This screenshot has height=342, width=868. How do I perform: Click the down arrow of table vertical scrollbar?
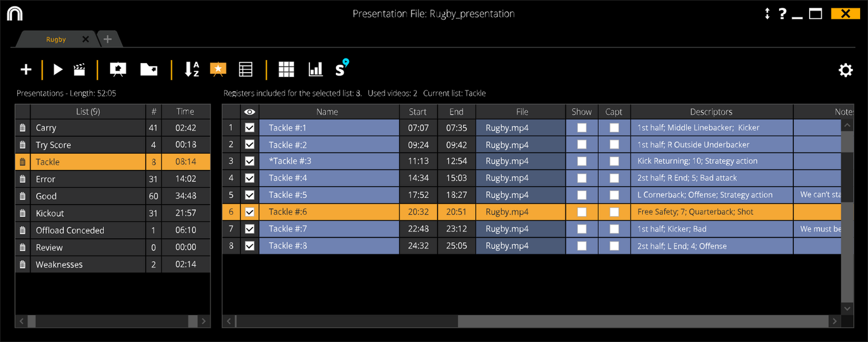pos(848,308)
